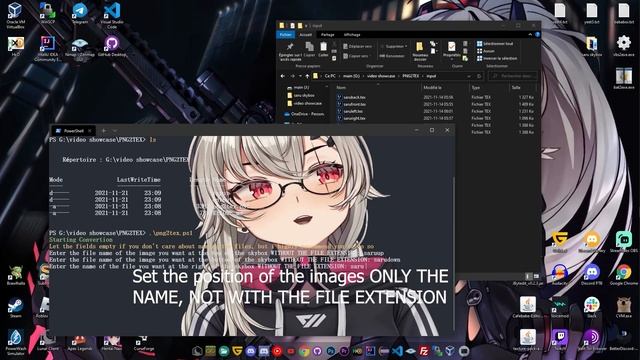Viewport: 640px width, 360px height.
Task: Click 'Déplacer vers' in Explorer ribbon
Action: [x=358, y=47]
